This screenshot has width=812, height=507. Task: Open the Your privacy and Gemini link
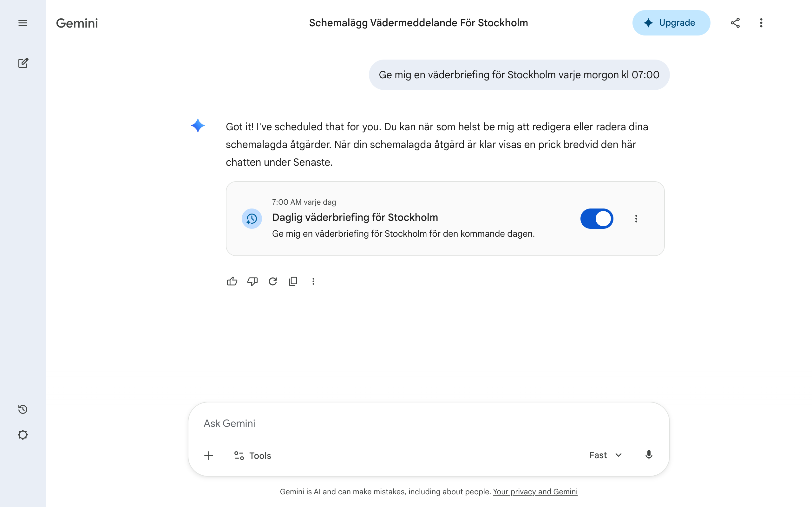coord(535,491)
